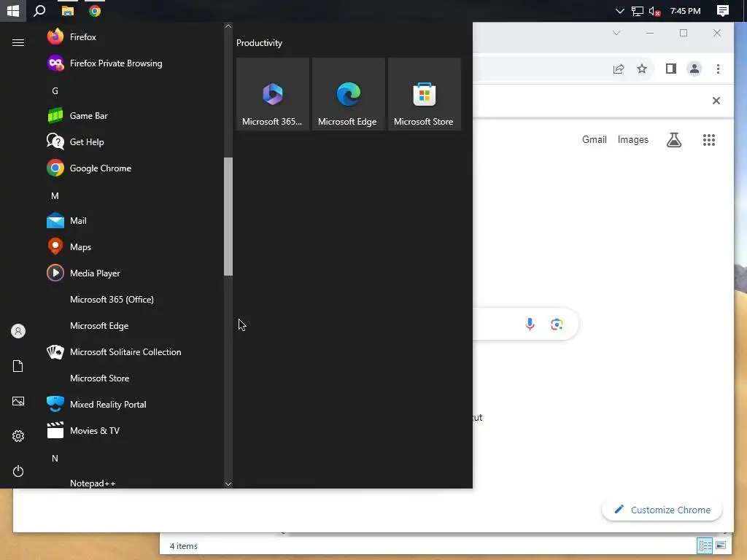Open Chrome profile avatar
This screenshot has height=560, width=747.
[694, 69]
